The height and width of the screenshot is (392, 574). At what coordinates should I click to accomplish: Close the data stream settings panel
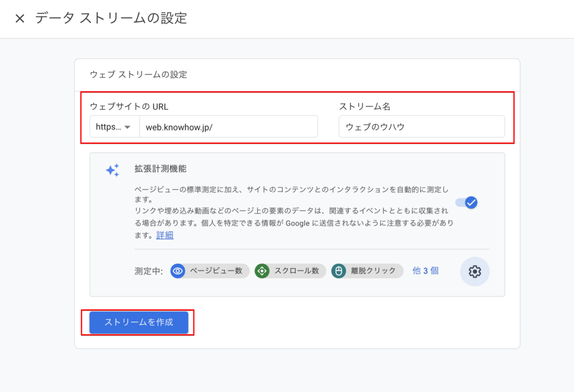tap(20, 18)
